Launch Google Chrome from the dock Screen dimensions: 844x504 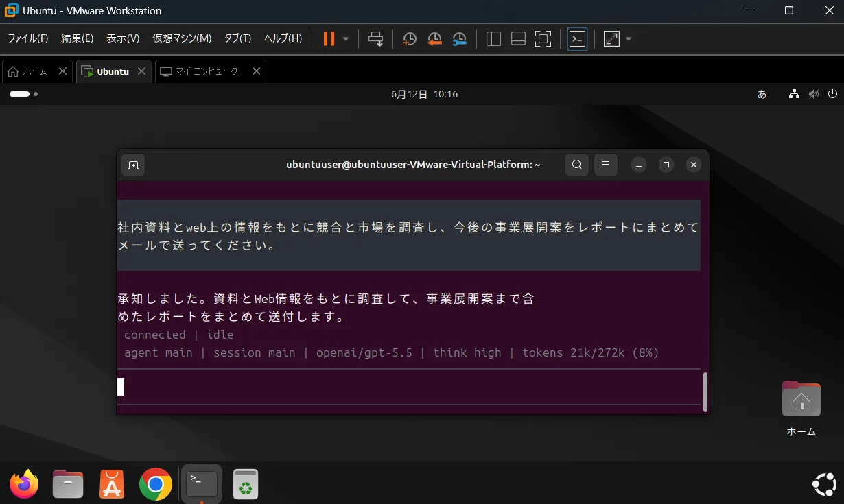pos(156,485)
